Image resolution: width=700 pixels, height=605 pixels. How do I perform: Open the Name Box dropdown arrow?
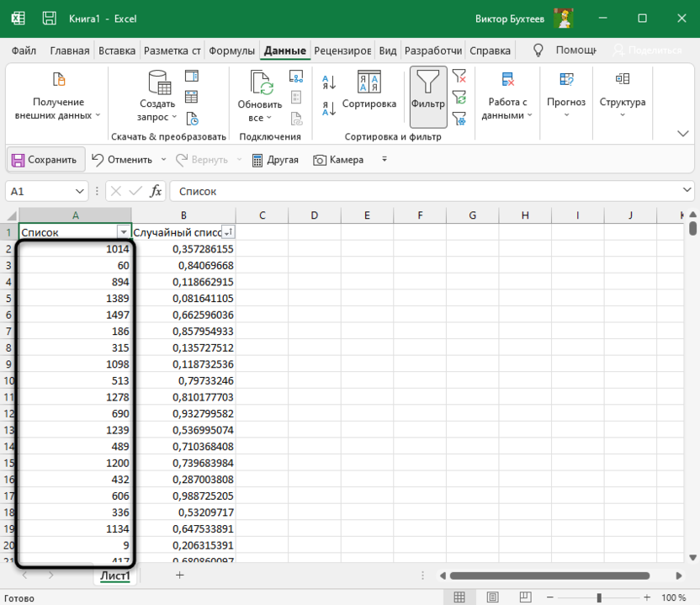coord(79,192)
